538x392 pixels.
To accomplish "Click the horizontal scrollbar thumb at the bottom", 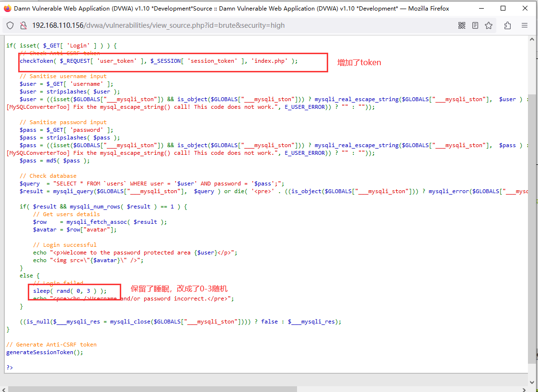I will pyautogui.click(x=152, y=389).
